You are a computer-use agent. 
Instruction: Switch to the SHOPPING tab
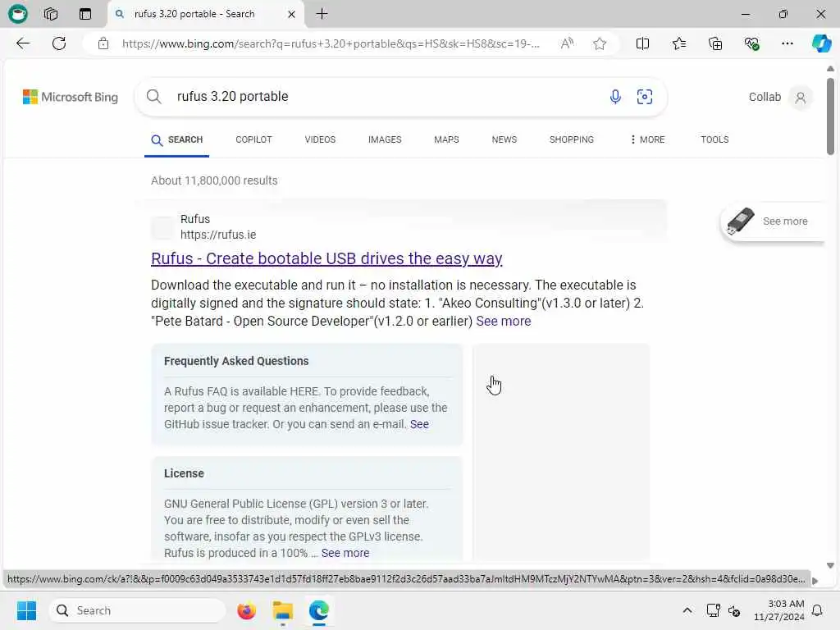coord(571,139)
